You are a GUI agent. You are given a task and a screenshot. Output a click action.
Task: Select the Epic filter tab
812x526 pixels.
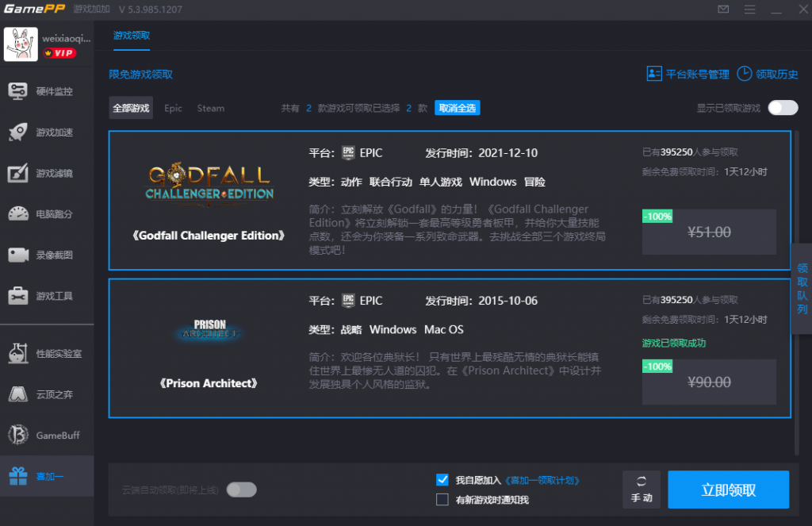pos(173,108)
